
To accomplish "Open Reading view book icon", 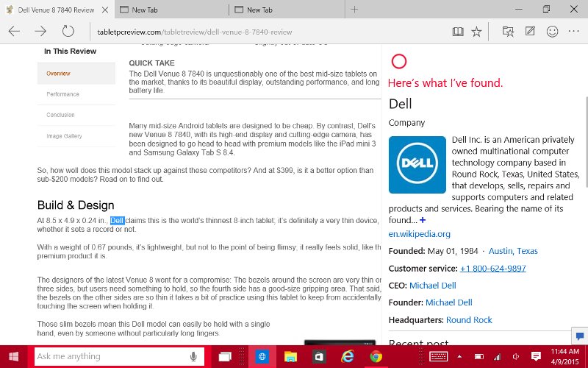I will coord(457,32).
